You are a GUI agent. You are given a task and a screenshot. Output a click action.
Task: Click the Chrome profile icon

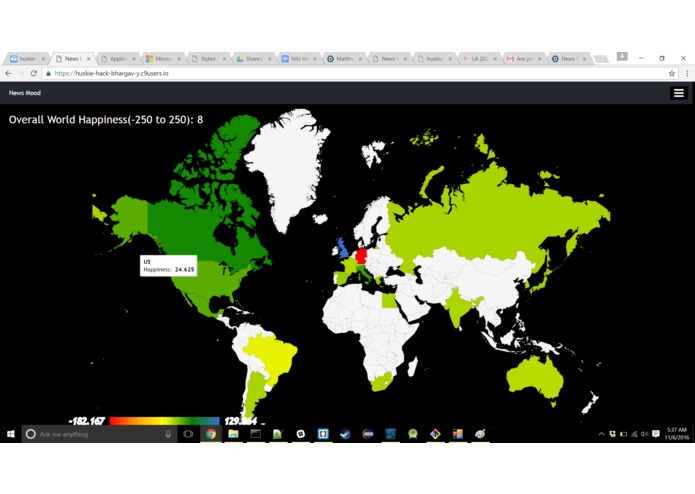coord(622,56)
